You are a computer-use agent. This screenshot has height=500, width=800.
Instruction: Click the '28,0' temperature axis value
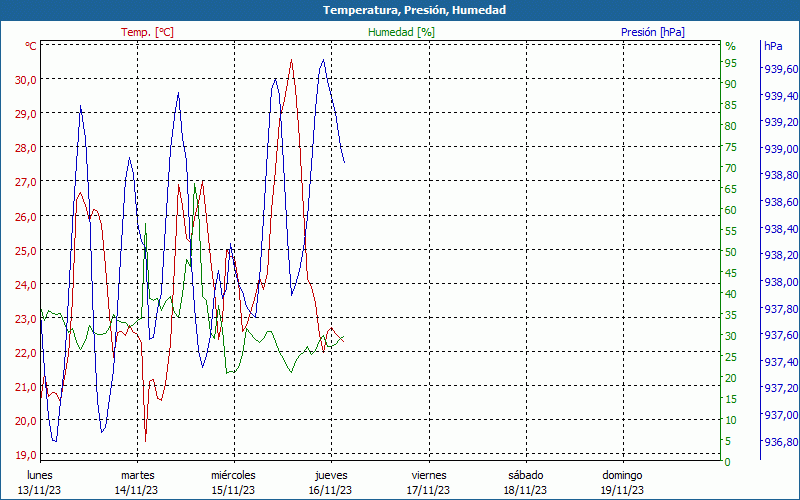[x=26, y=148]
